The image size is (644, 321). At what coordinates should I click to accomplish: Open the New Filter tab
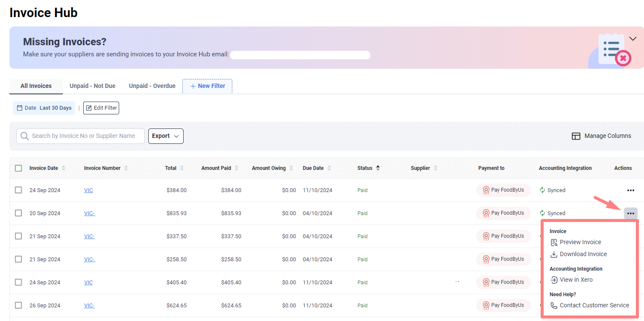coord(207,86)
